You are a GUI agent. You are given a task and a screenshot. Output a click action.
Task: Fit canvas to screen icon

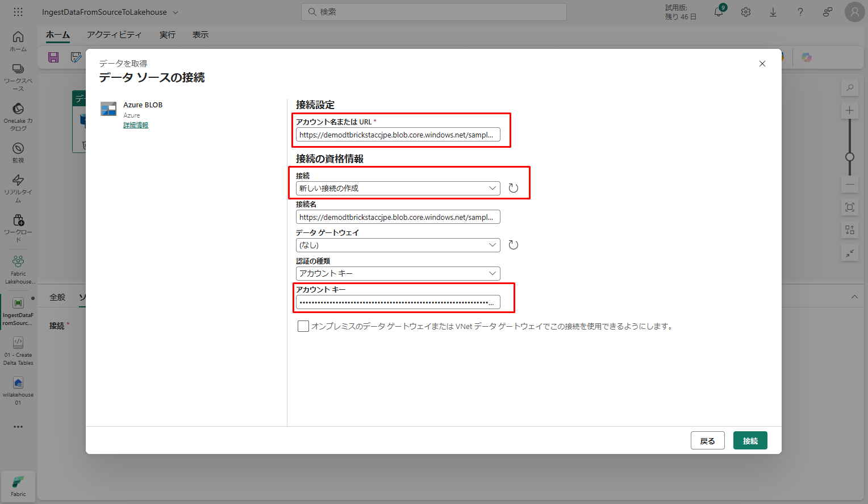(850, 207)
